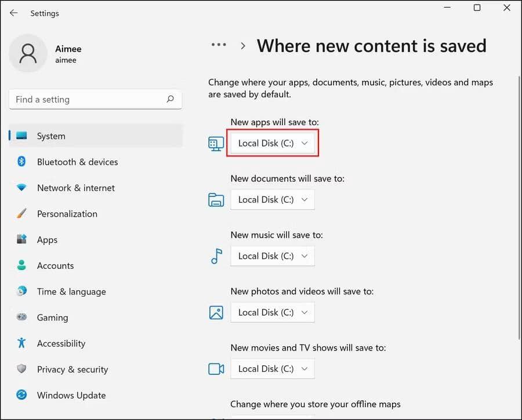Open the movies and TV shows dropdown
This screenshot has width=522, height=420.
pyautogui.click(x=271, y=368)
